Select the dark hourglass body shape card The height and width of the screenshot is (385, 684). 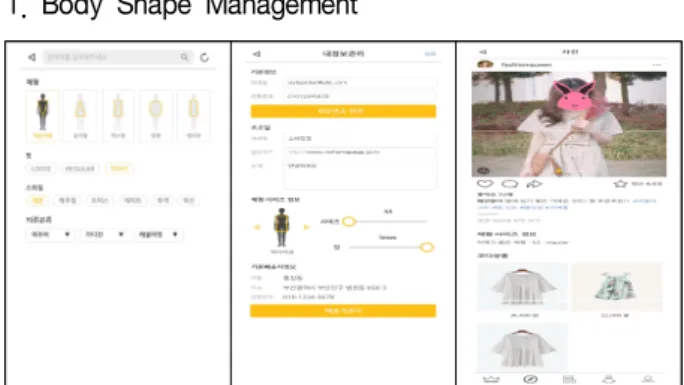[43, 116]
